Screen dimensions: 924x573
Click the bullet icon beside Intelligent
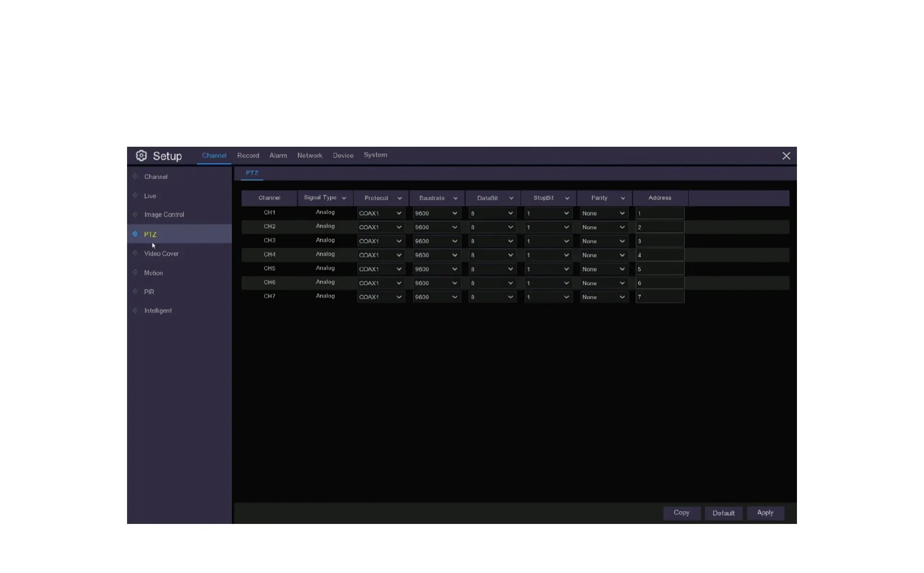[135, 311]
